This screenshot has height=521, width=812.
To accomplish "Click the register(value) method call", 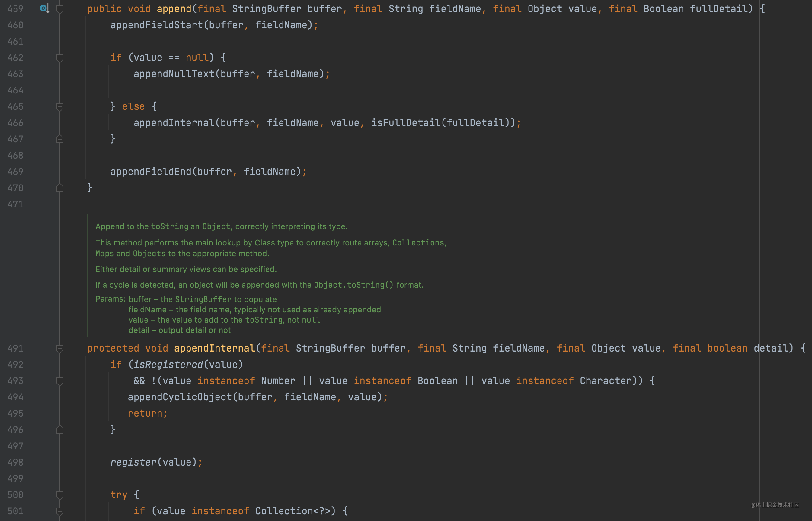I will (x=133, y=462).
